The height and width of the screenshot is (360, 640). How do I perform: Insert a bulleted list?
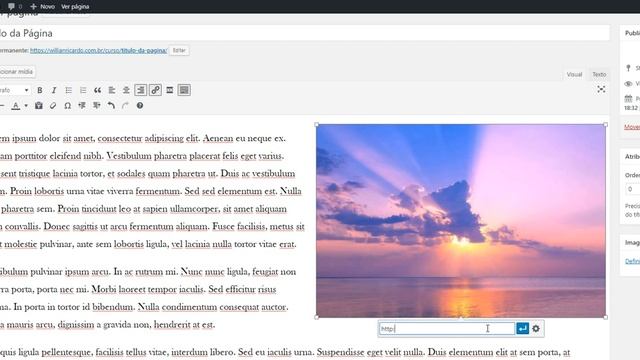coord(69,90)
